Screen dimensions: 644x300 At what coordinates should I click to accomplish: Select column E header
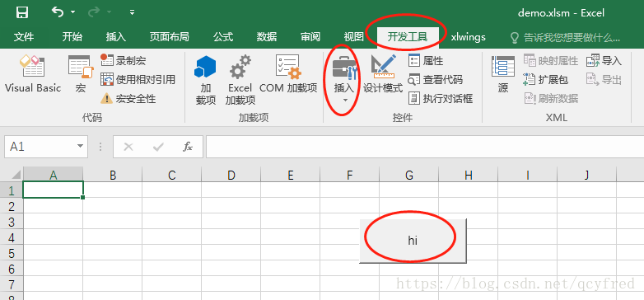coord(291,175)
